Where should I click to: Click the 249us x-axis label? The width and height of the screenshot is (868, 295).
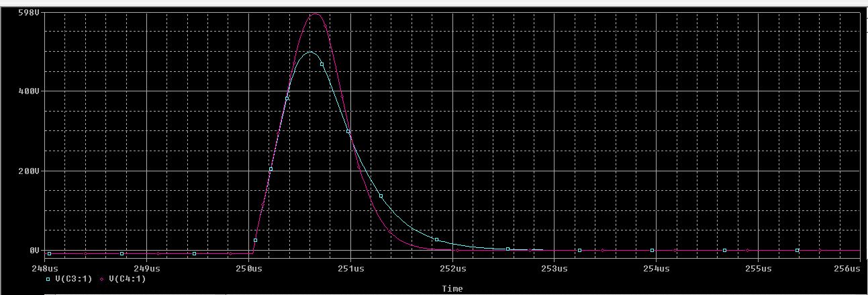coord(147,269)
